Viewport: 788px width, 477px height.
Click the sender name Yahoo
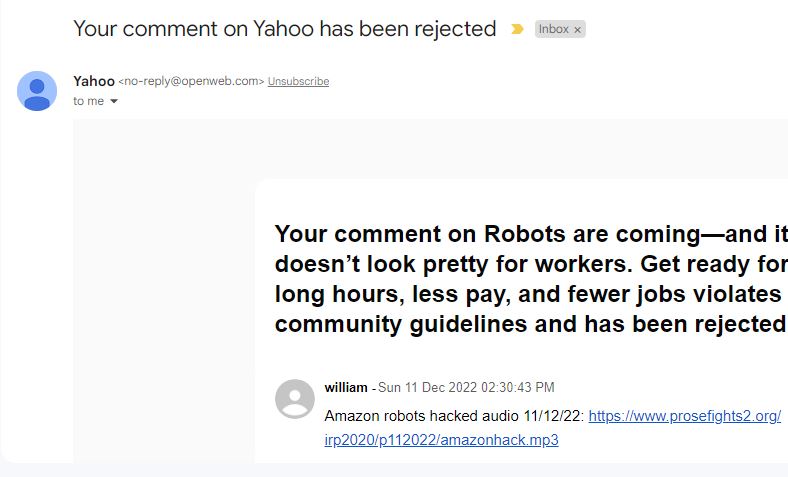[x=94, y=81]
